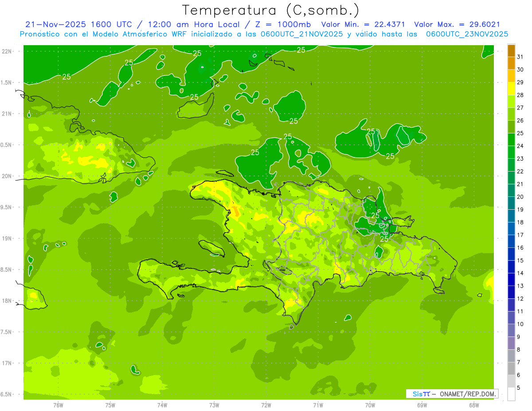Click the 69W longitude axis label

(422, 405)
